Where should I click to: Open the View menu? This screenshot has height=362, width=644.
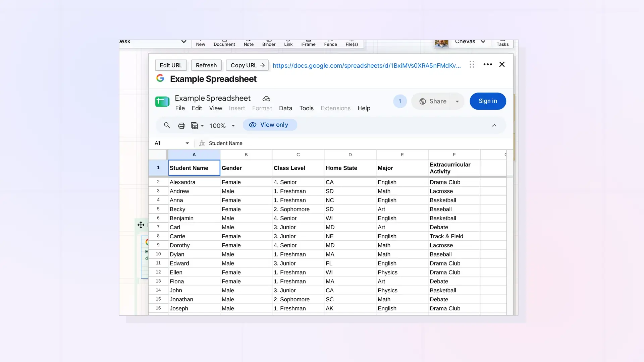(x=216, y=108)
